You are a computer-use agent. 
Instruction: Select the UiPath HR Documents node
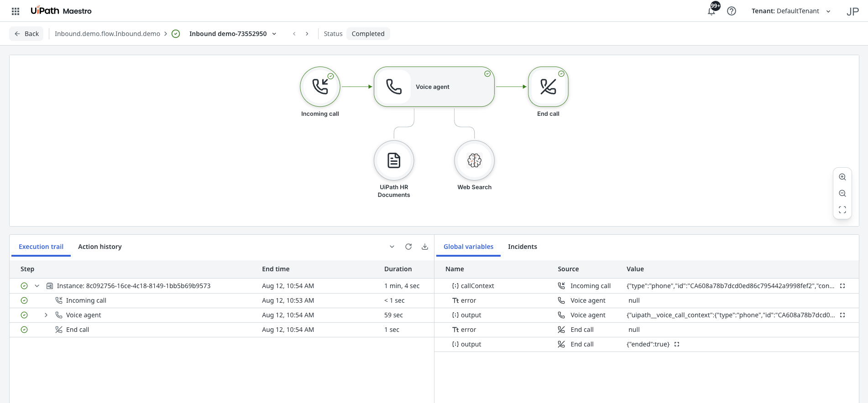tap(394, 160)
